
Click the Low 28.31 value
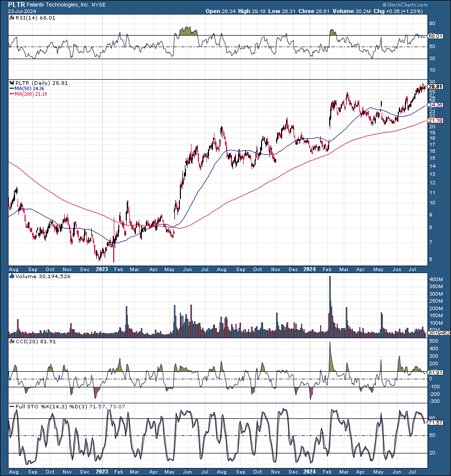[282, 11]
